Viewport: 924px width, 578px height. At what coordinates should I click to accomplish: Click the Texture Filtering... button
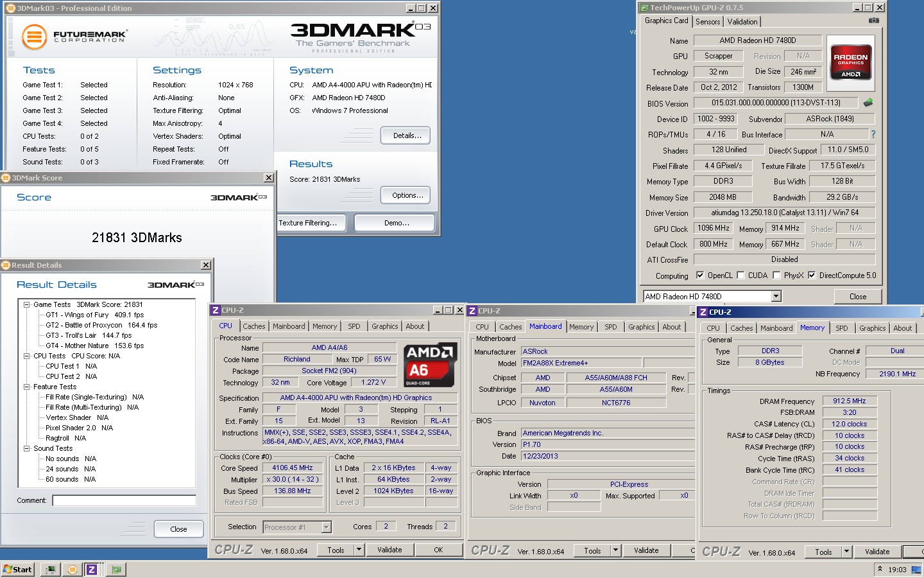tap(311, 223)
